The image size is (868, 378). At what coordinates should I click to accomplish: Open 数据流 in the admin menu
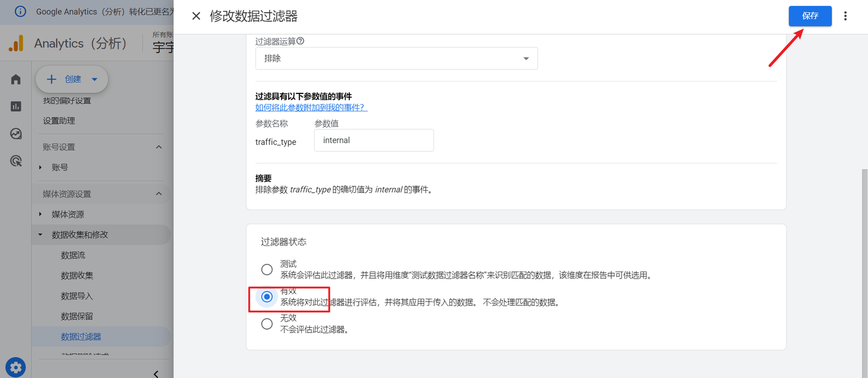pyautogui.click(x=73, y=255)
